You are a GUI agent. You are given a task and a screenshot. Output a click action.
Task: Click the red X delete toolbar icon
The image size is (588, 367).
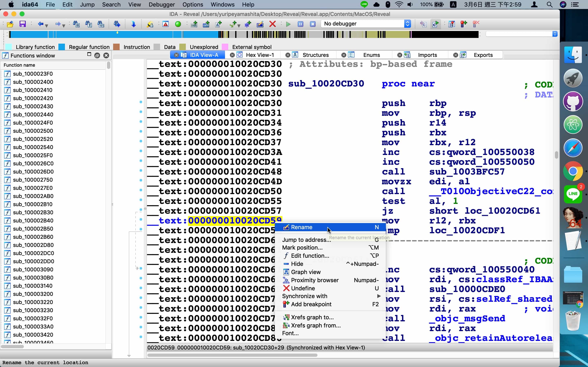click(x=272, y=24)
